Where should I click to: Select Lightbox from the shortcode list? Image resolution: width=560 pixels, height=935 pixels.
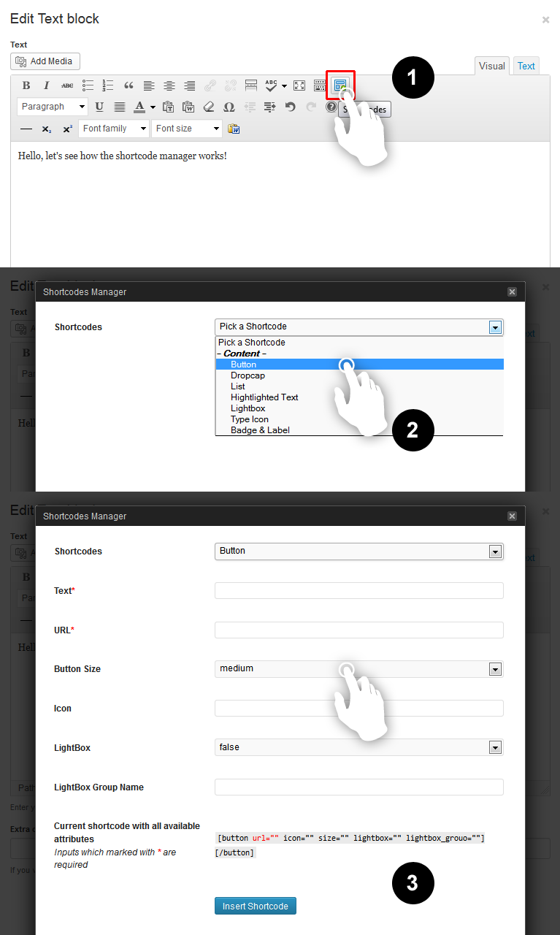click(359, 408)
